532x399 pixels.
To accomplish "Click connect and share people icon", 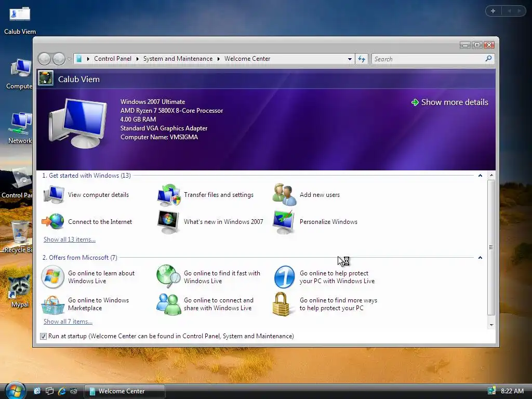I will click(x=169, y=304).
